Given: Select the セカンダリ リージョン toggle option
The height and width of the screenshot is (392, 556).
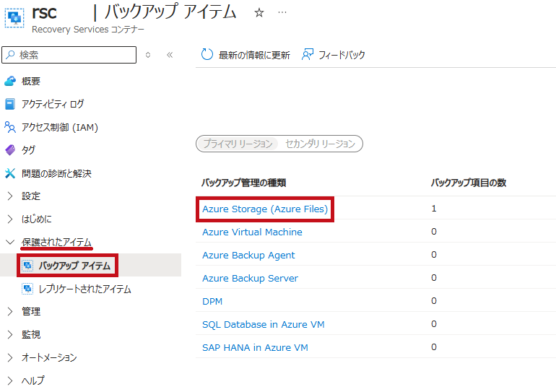Looking at the screenshot, I should tap(320, 144).
